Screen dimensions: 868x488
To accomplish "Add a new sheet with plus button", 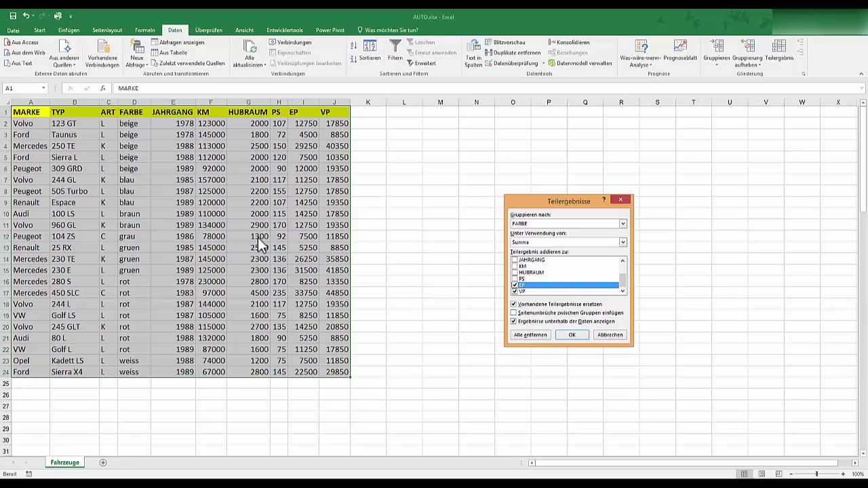I will (103, 462).
